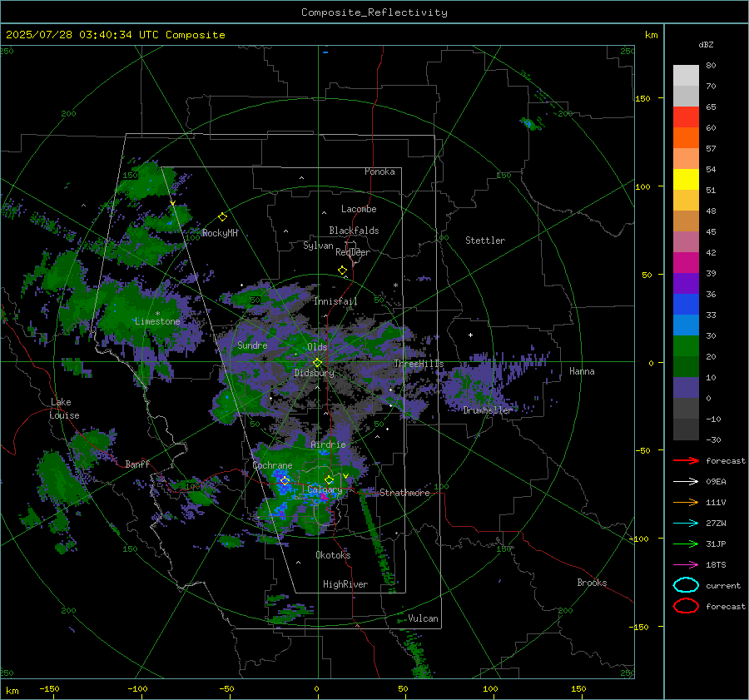This screenshot has width=749, height=700.
Task: Click the magenta 18TS arrow icon
Action: (686, 565)
